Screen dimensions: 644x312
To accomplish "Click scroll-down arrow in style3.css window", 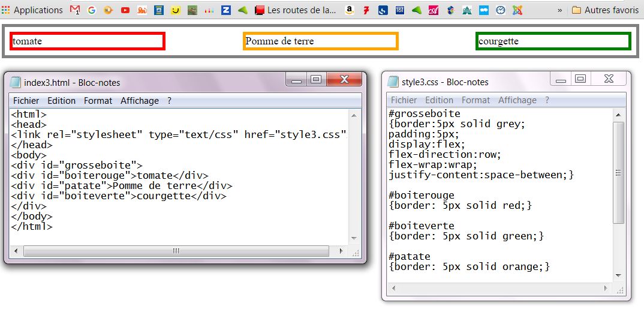I will point(618,275).
